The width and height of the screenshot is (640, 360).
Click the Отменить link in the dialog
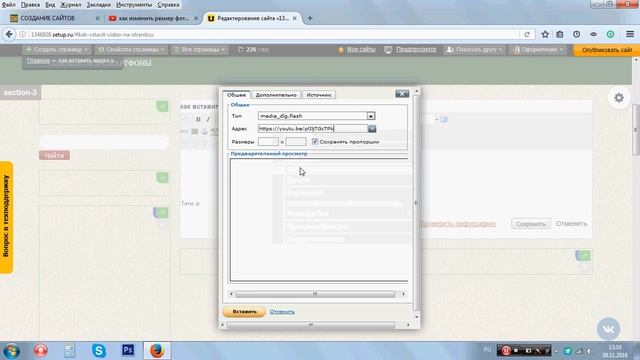click(282, 312)
